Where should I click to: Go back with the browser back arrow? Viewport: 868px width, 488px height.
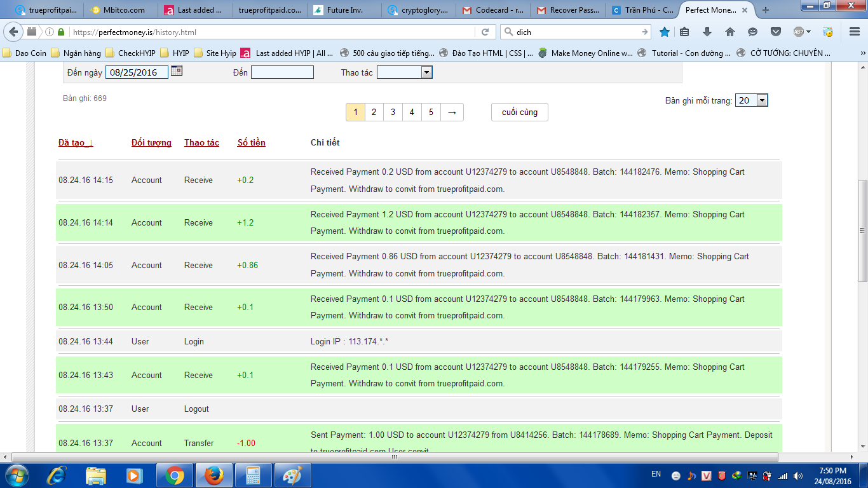(14, 32)
